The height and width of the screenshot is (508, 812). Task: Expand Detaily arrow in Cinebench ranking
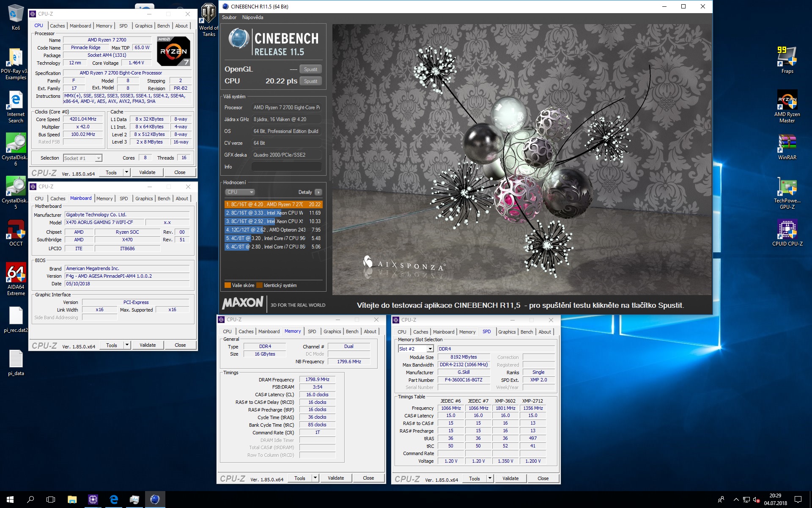pos(318,192)
